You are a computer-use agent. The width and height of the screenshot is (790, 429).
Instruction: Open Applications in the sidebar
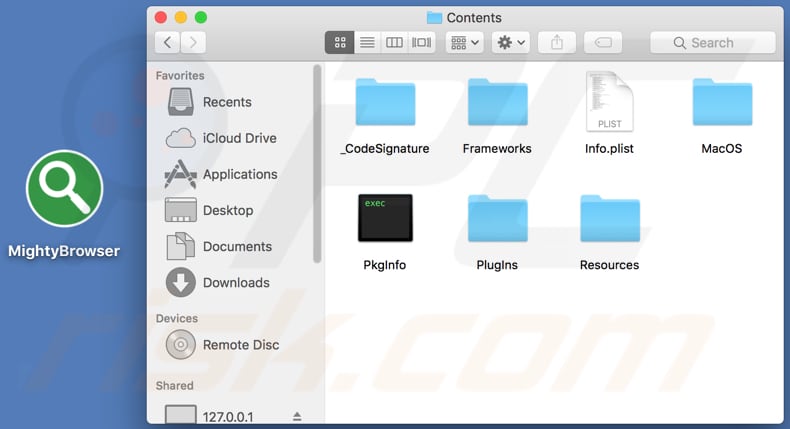coord(222,174)
